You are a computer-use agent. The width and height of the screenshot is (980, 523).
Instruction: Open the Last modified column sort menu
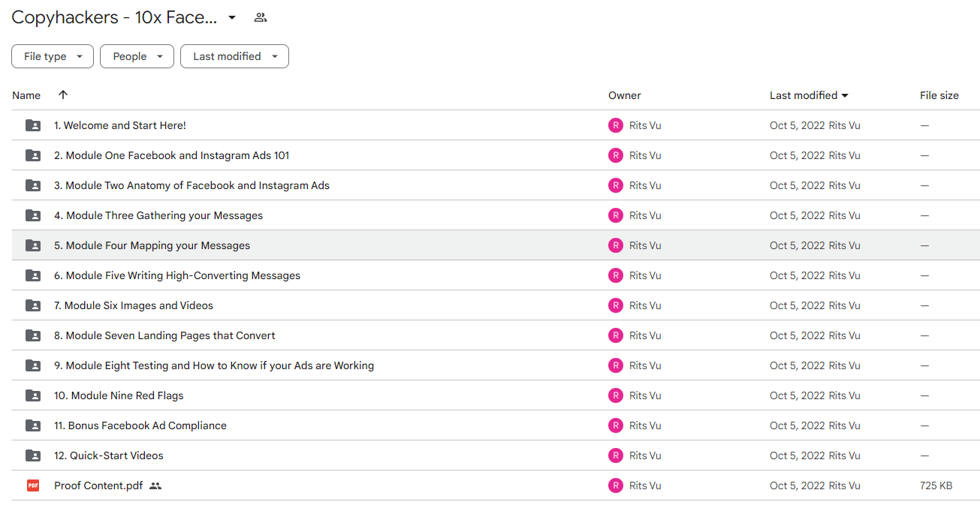tap(809, 95)
